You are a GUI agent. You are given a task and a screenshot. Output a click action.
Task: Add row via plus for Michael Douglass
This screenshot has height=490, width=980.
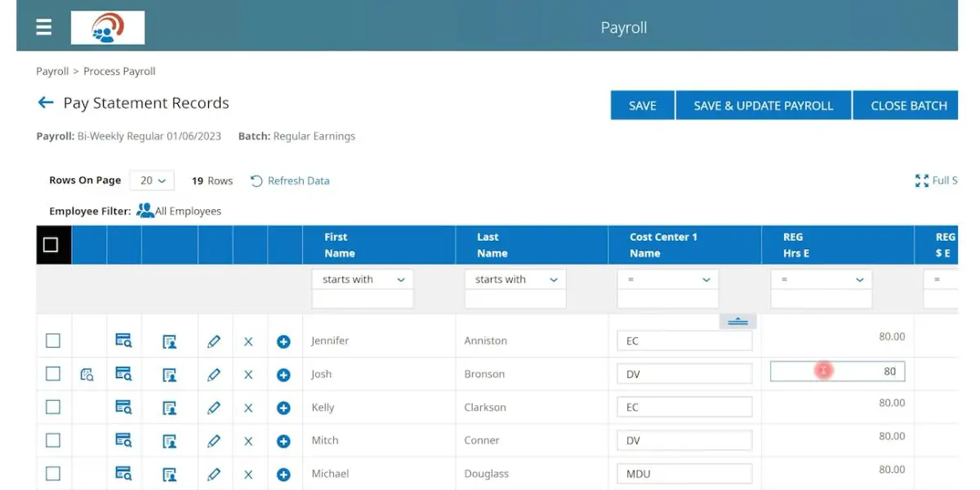click(283, 474)
